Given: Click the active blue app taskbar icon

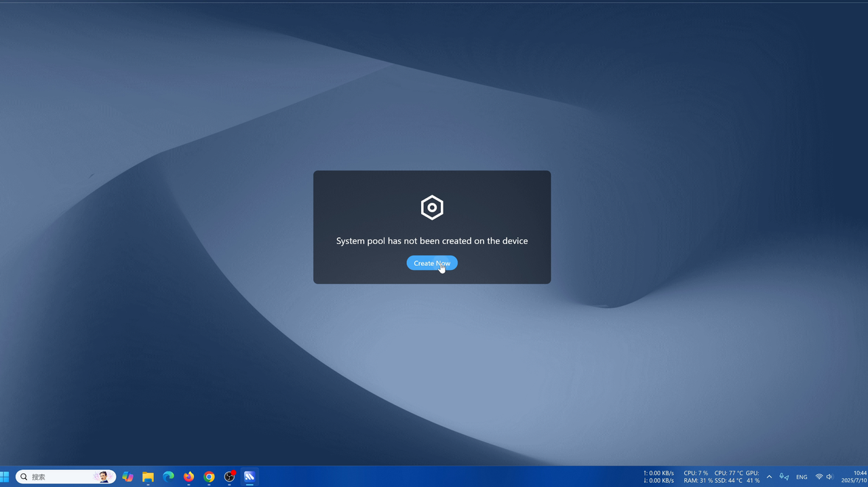Looking at the screenshot, I should click(250, 477).
